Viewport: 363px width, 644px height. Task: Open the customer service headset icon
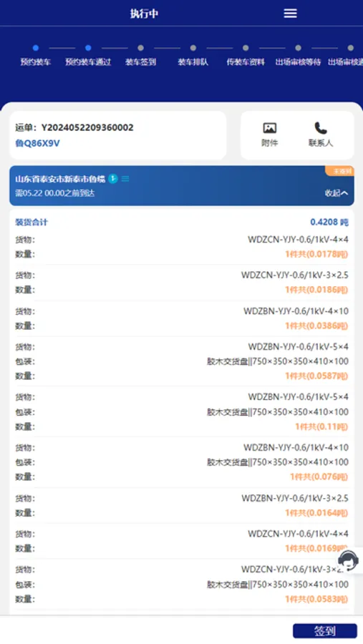click(x=348, y=560)
